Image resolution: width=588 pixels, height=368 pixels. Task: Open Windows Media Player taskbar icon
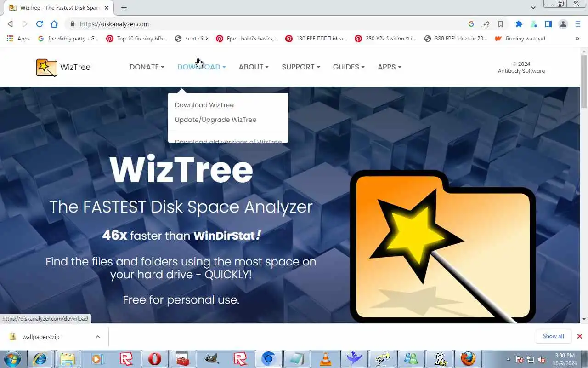tap(97, 358)
